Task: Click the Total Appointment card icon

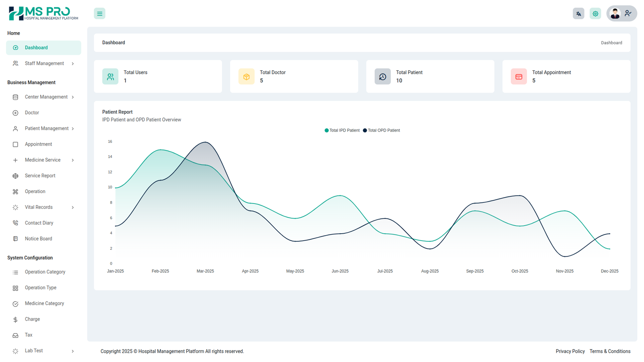Action: (x=518, y=76)
